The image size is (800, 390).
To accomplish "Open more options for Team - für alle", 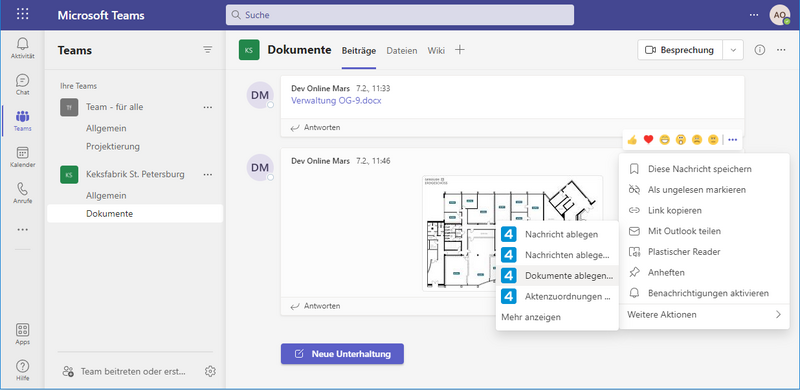I will coord(207,107).
